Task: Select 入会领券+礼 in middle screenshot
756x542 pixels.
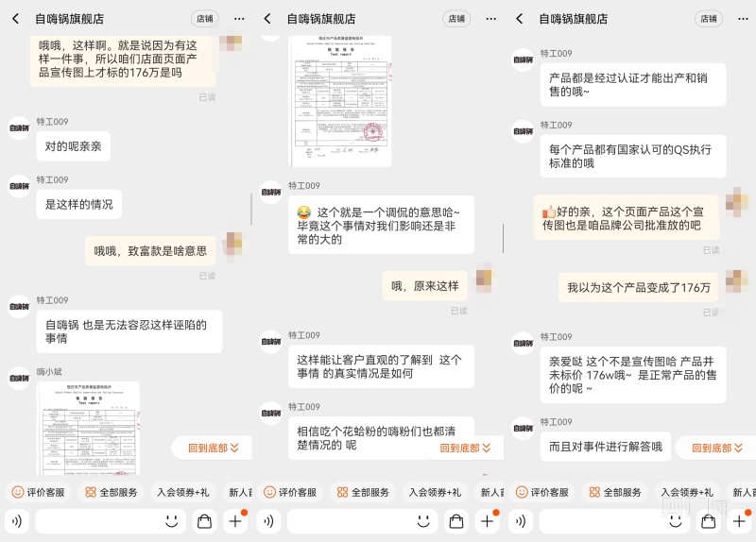Action: tap(435, 492)
